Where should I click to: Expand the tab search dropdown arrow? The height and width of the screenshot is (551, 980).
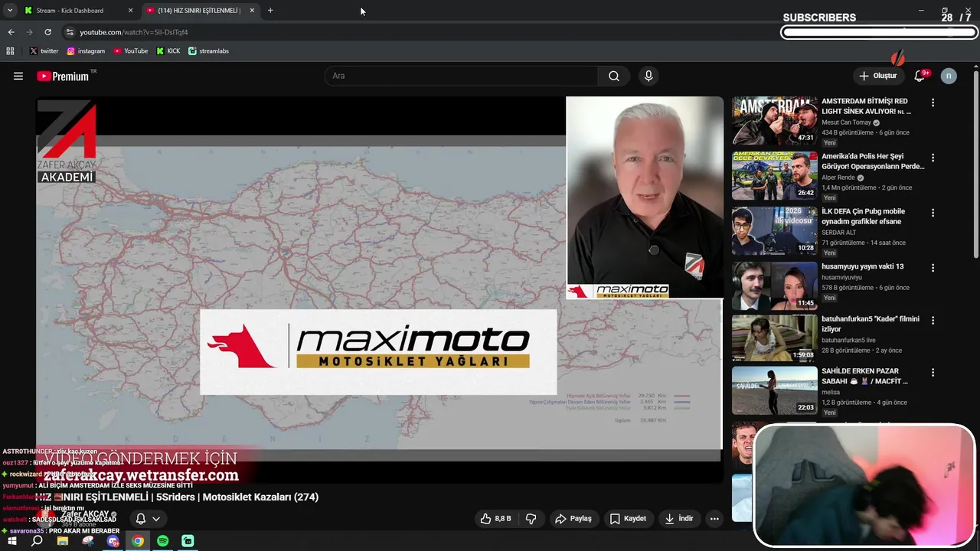pyautogui.click(x=10, y=11)
